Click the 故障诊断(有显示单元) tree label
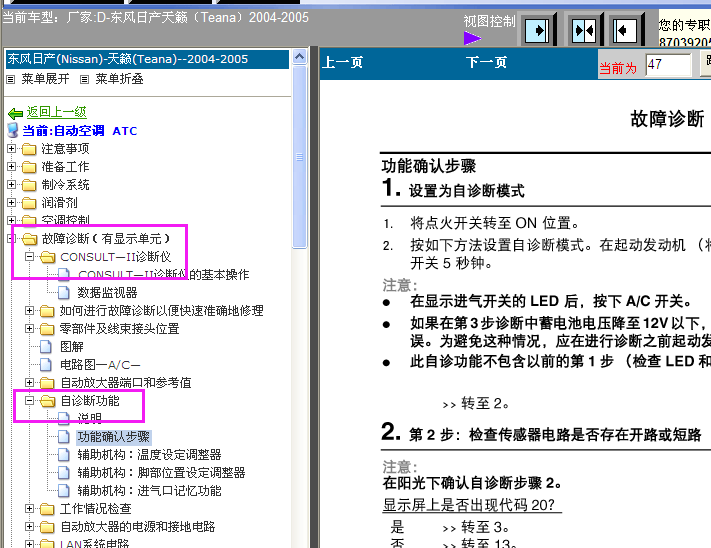Screen dimensions: 711x548 pyautogui.click(x=106, y=238)
